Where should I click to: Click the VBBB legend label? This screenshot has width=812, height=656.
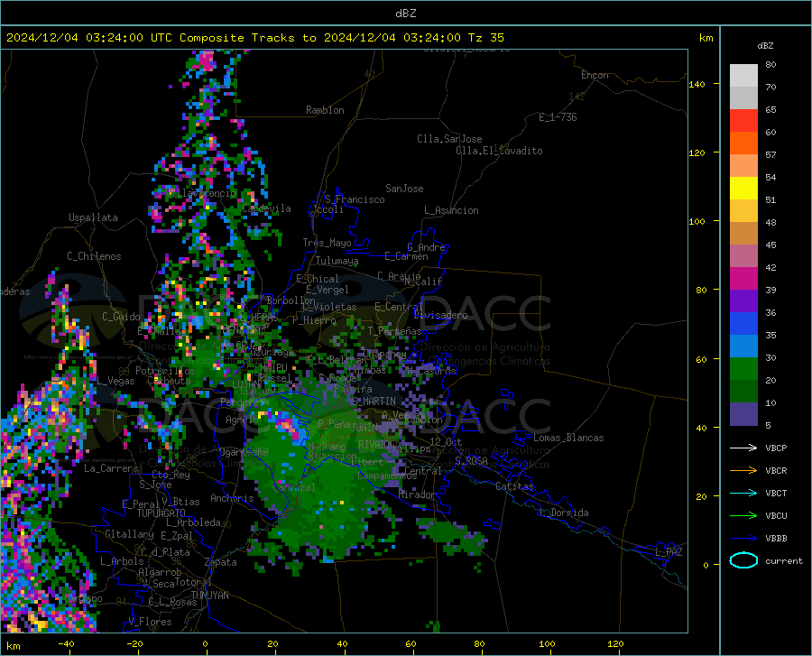(x=776, y=539)
